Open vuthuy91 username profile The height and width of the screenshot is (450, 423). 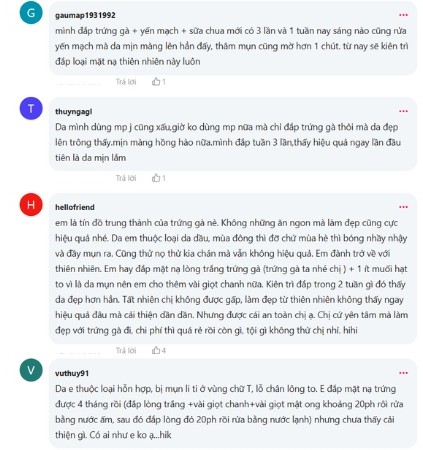[x=72, y=373]
